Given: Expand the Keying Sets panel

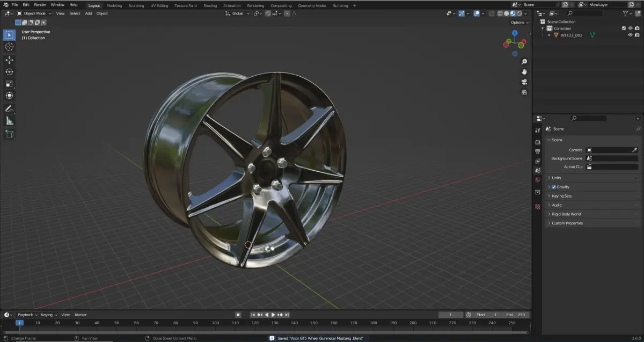Looking at the screenshot, I should pyautogui.click(x=593, y=196).
